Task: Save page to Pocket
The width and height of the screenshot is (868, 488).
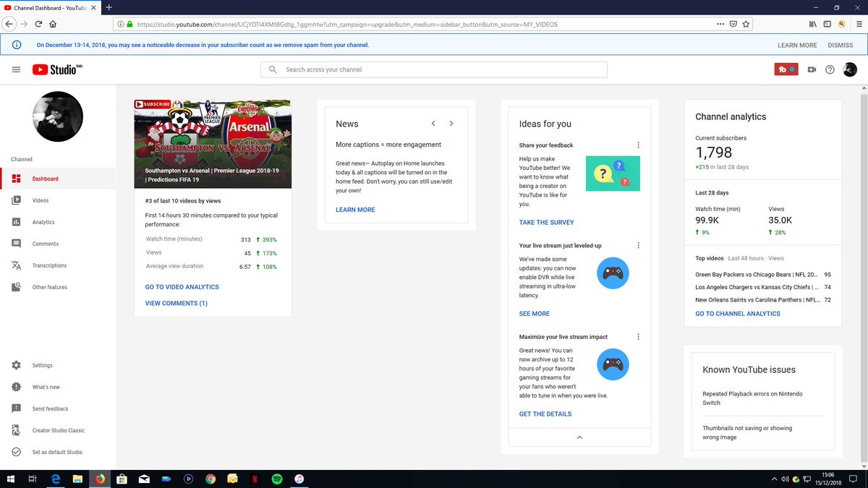Action: point(733,24)
